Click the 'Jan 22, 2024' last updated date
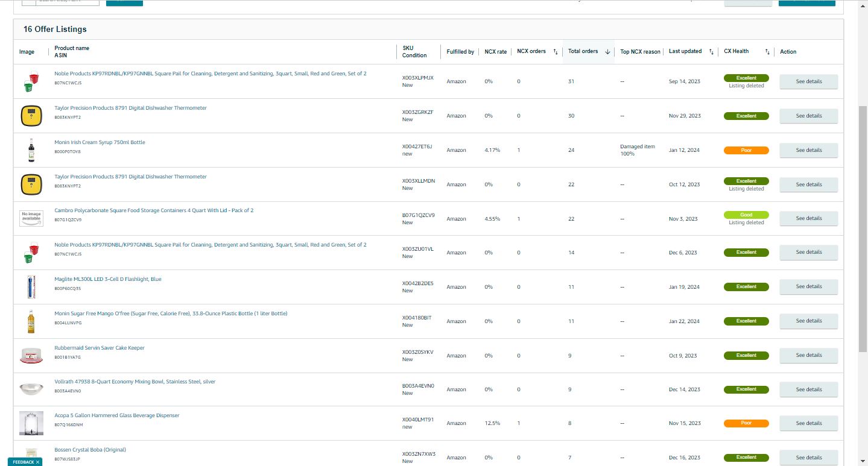This screenshot has width=868, height=466. (684, 321)
